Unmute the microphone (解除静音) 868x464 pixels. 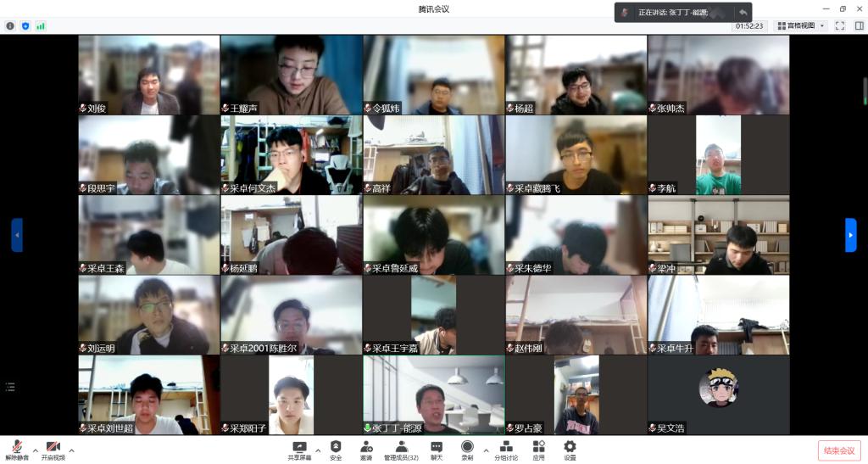[17, 450]
